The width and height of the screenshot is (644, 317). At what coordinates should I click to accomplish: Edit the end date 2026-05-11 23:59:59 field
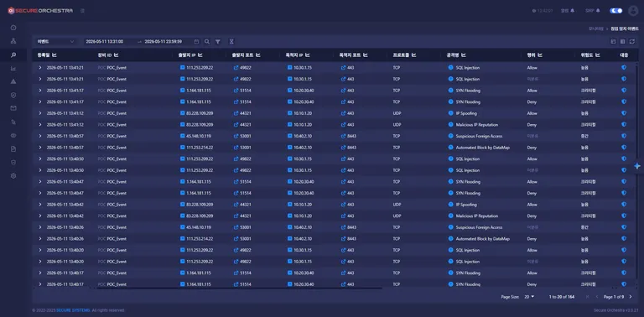click(x=164, y=41)
